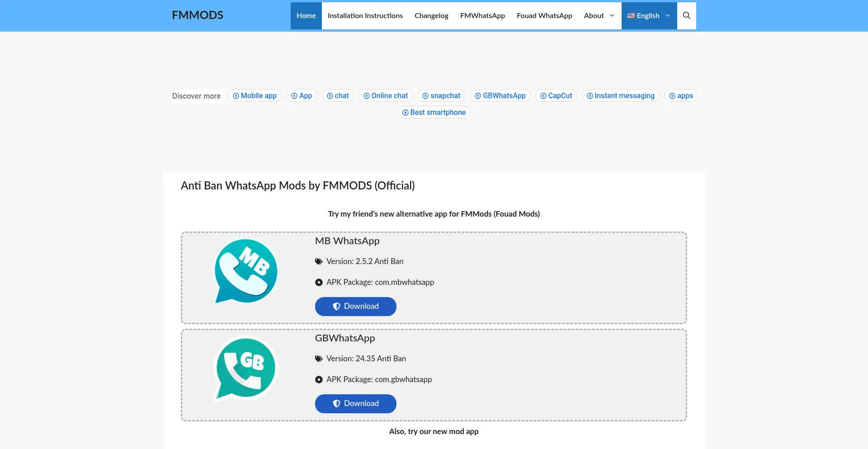The width and height of the screenshot is (868, 449).
Task: Download GBWhatsApp APK
Action: coord(355,403)
